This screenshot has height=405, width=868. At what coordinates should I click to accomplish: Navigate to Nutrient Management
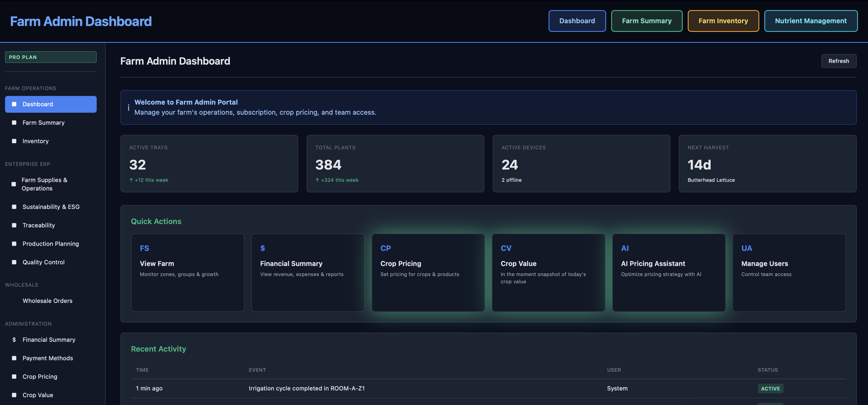(x=811, y=21)
